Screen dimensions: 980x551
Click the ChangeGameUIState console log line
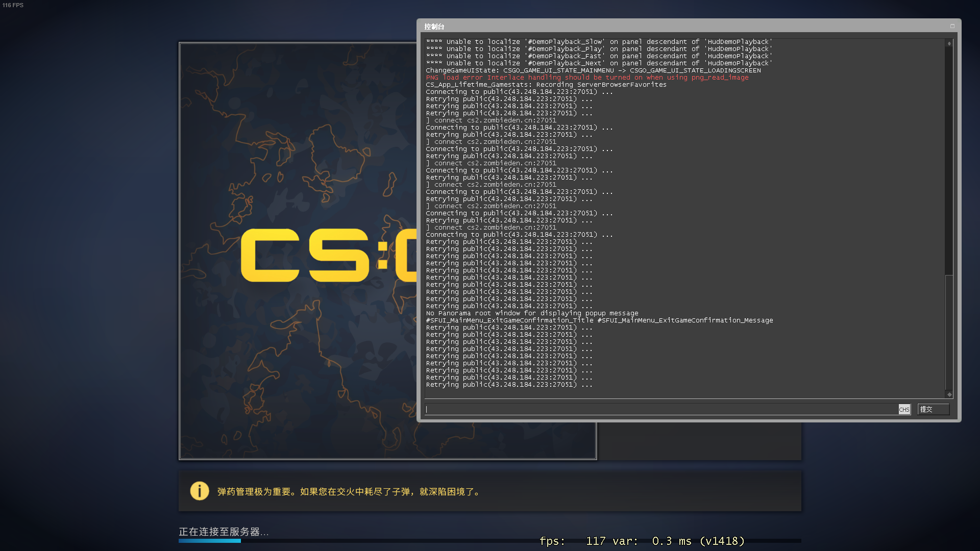click(593, 70)
